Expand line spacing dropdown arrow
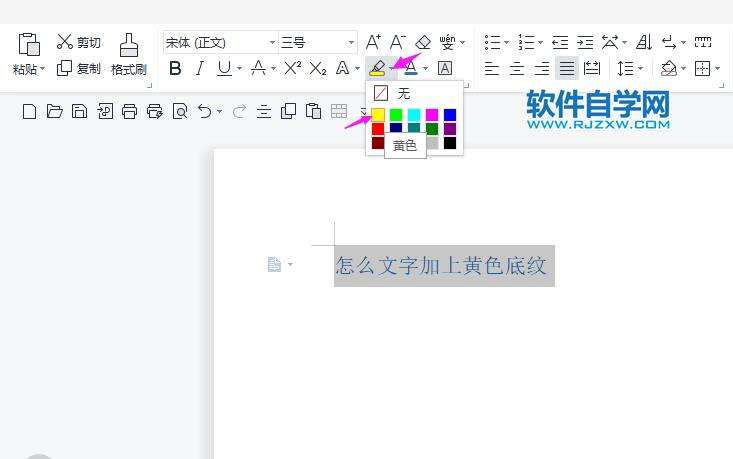The width and height of the screenshot is (733, 459). [x=640, y=69]
